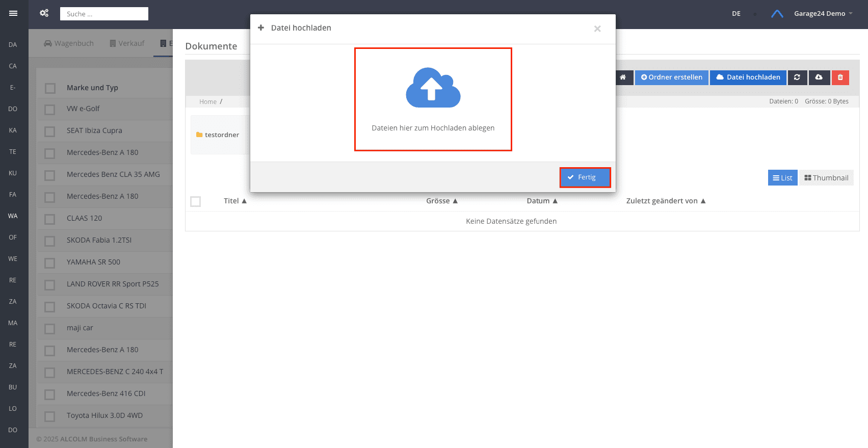868x448 pixels.
Task: Switch to List view
Action: pyautogui.click(x=783, y=178)
